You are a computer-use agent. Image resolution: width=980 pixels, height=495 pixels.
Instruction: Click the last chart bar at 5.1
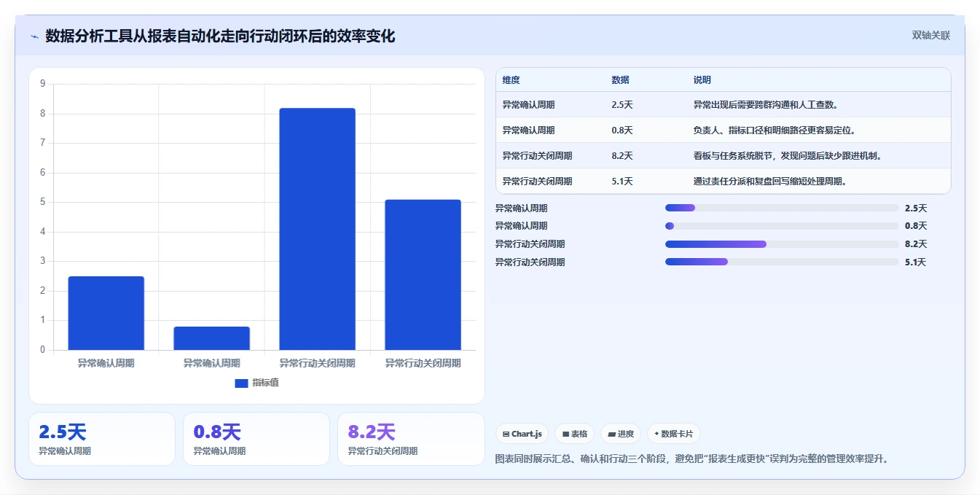pyautogui.click(x=423, y=275)
